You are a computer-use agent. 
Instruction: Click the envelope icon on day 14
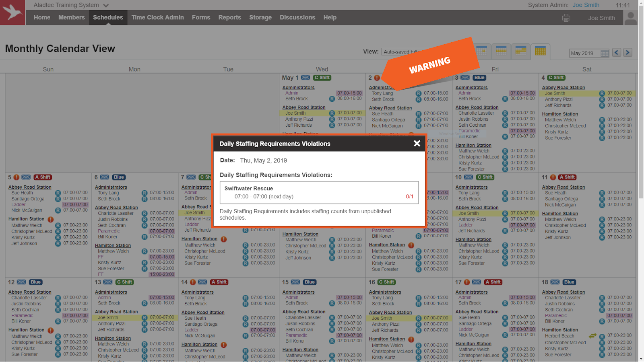point(203,282)
